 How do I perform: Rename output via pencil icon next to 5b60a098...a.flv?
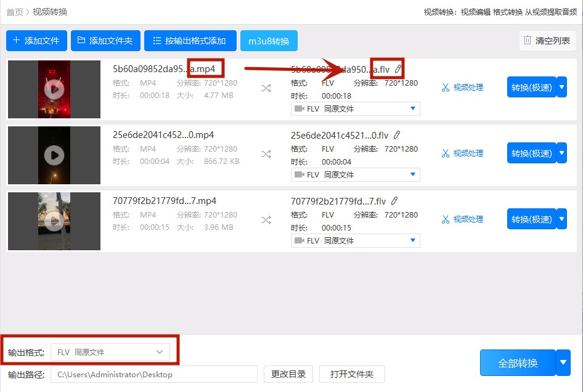click(397, 68)
